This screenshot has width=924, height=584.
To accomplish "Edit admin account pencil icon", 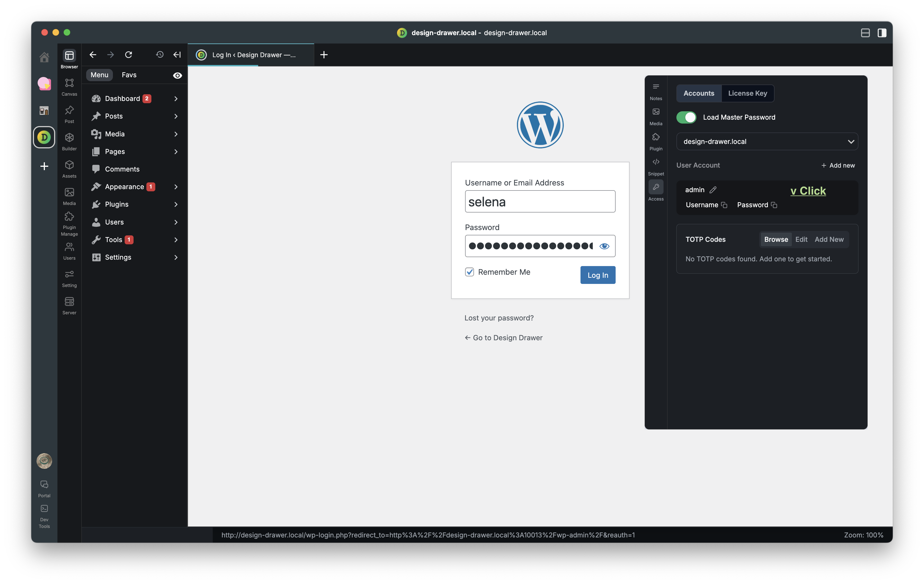I will coord(713,190).
